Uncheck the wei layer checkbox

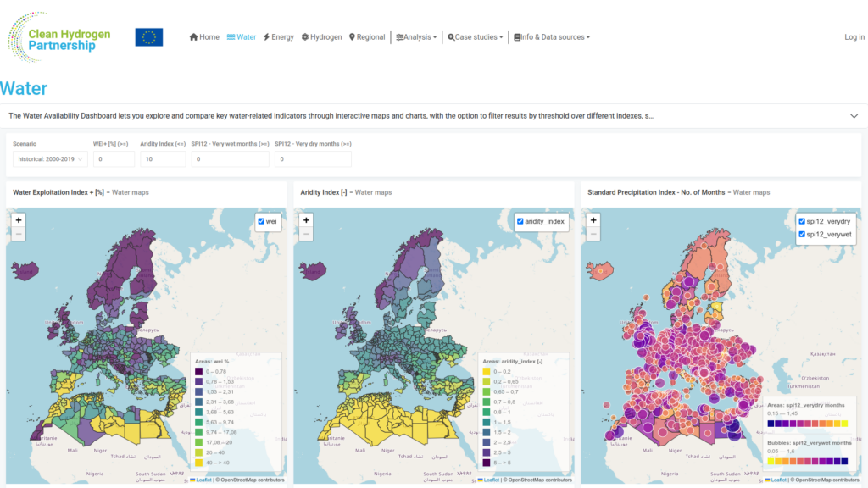pyautogui.click(x=261, y=221)
